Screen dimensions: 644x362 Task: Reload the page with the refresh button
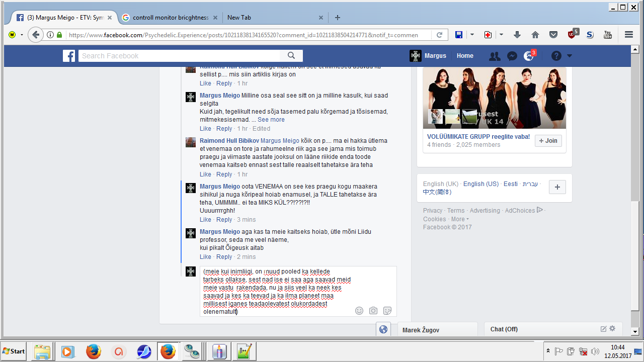point(439,35)
